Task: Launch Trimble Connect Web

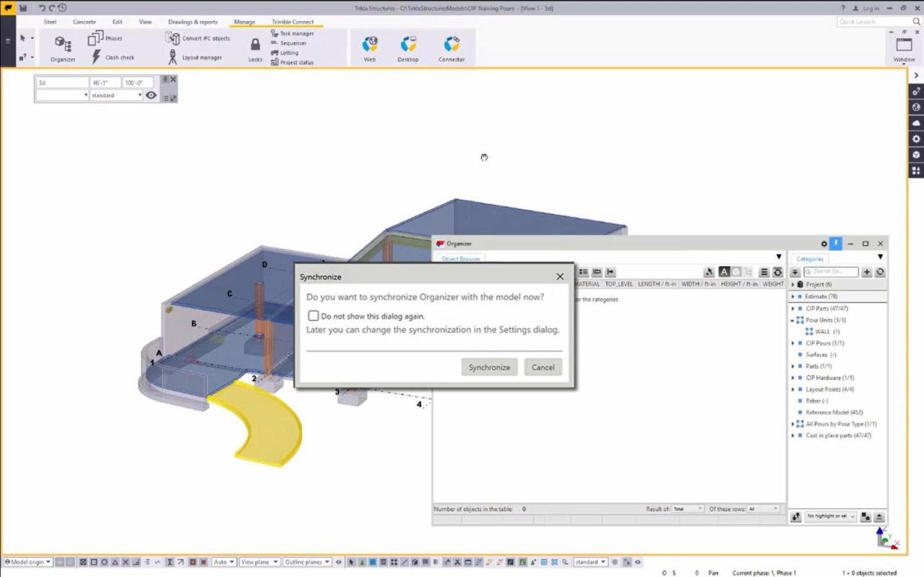Action: click(369, 48)
